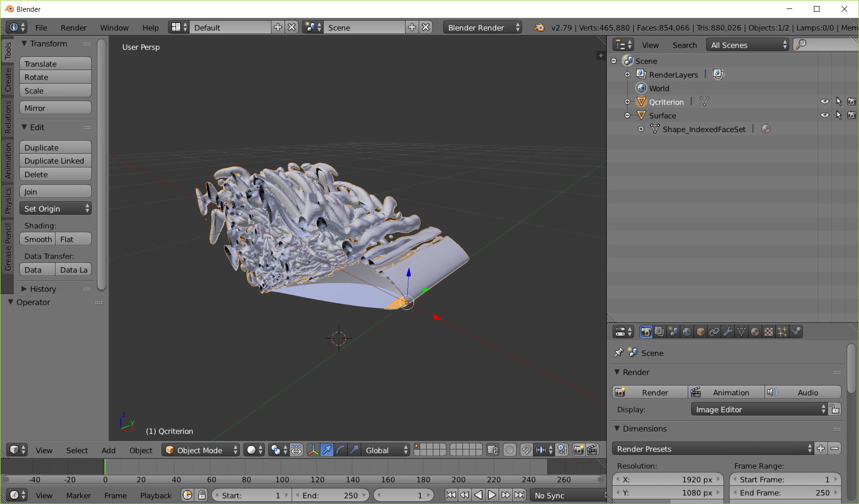Open the Render menu in the top bar
Image resolution: width=859 pixels, height=504 pixels.
pos(73,27)
